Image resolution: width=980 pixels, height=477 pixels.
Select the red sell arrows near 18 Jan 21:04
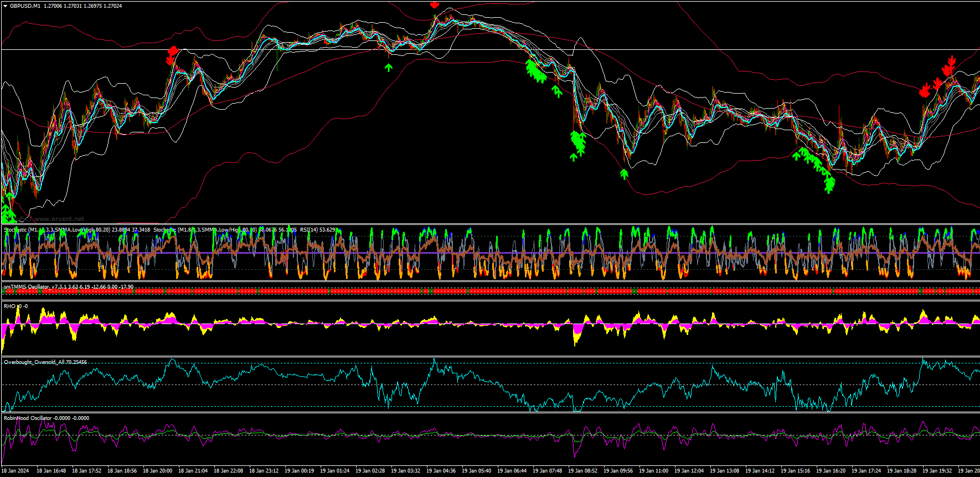coord(172,55)
